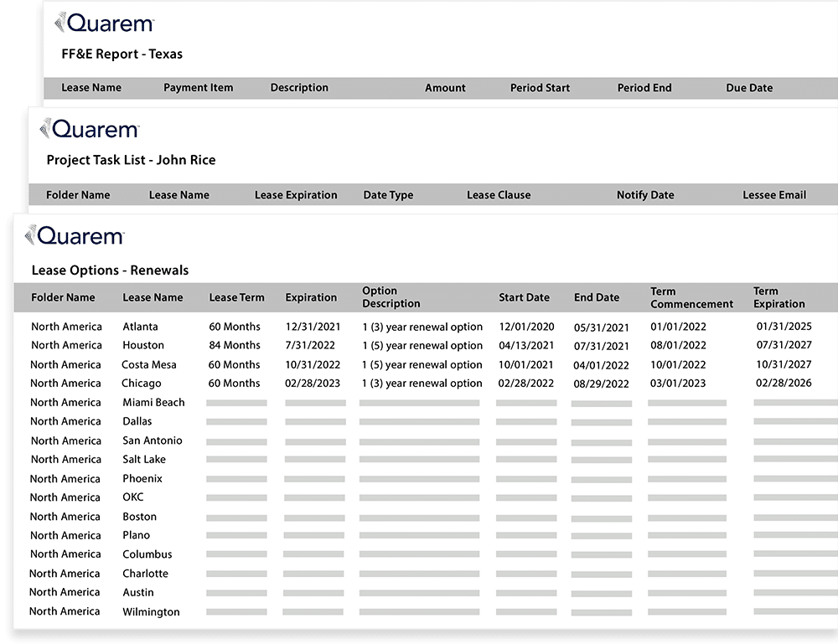
Task: Click term commencement 08/01/2022
Action: pos(678,346)
